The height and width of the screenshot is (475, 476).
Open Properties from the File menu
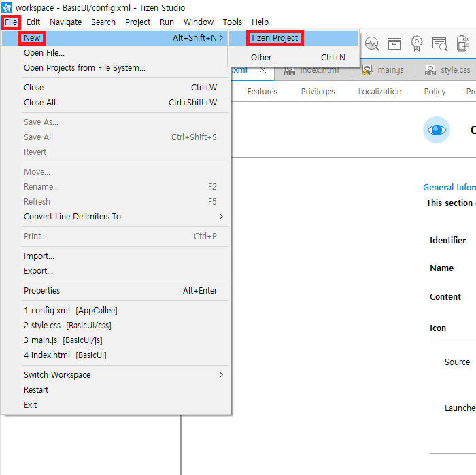point(116,291)
